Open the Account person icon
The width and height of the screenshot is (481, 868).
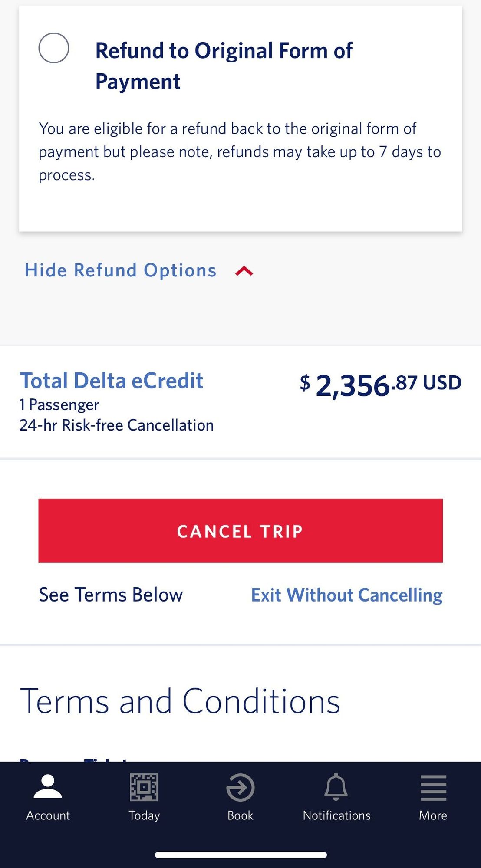click(48, 786)
